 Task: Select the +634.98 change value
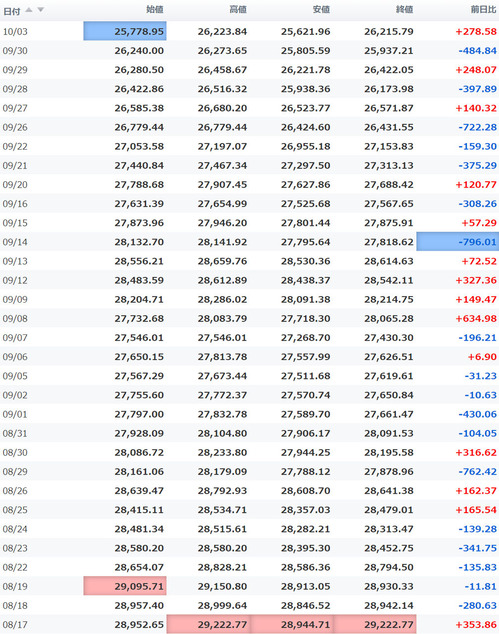point(476,318)
